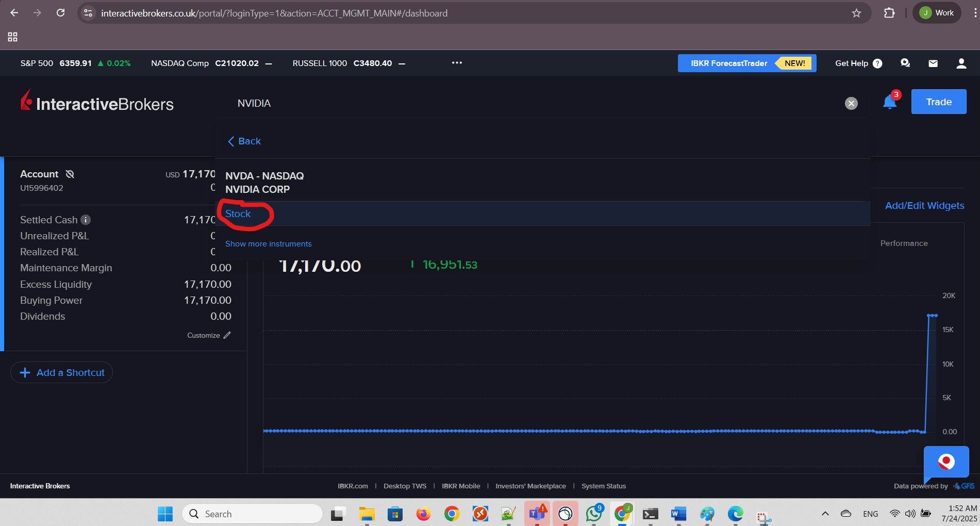Open File Explorer from the taskbar
Screen dimensions: 980x526
pos(367,514)
